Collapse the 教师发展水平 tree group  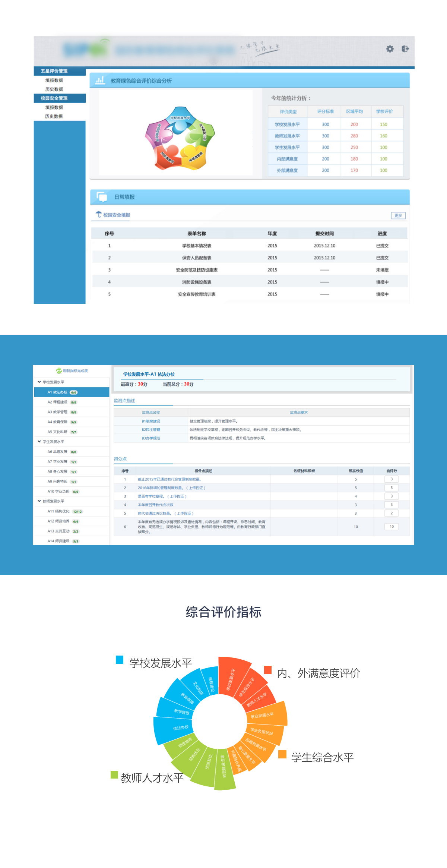point(39,501)
